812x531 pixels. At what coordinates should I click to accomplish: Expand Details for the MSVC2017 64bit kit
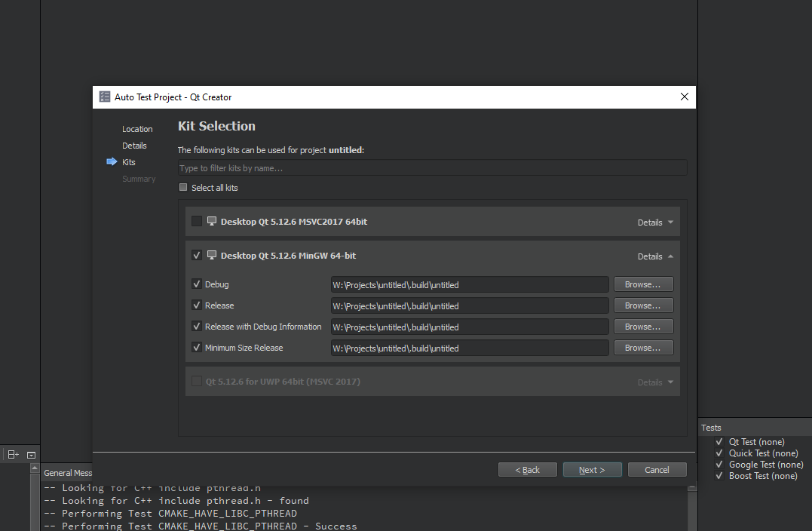pos(655,223)
